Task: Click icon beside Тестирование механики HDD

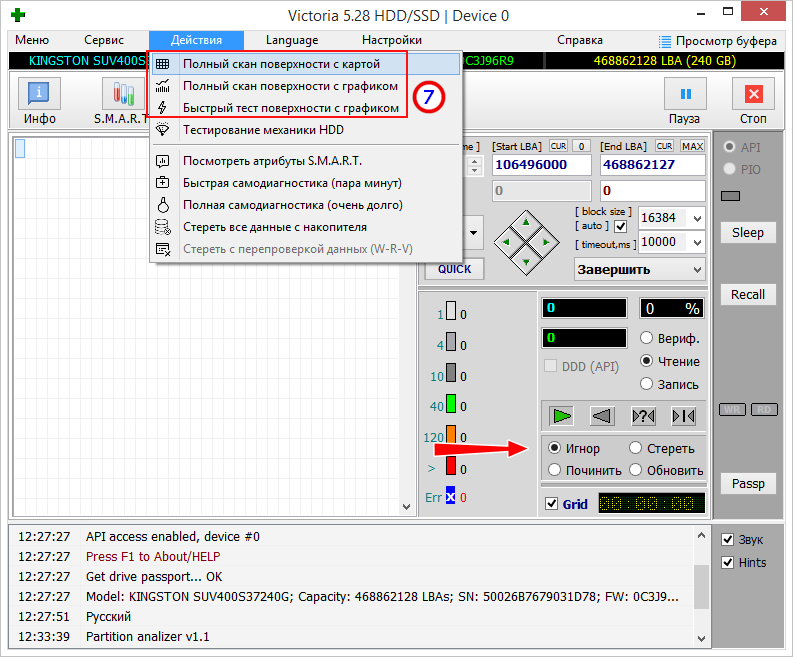Action: click(162, 129)
